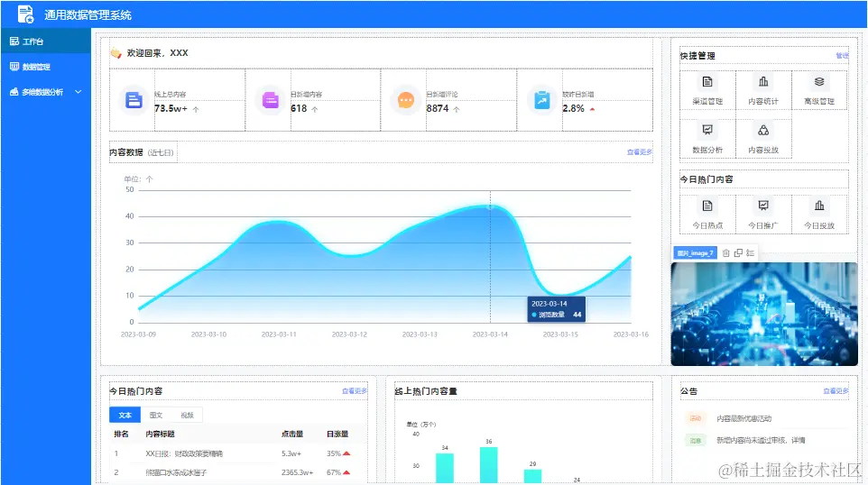Select the 多维数据分析 sidebar menu item
Screen dimensions: 868x485
point(45,92)
